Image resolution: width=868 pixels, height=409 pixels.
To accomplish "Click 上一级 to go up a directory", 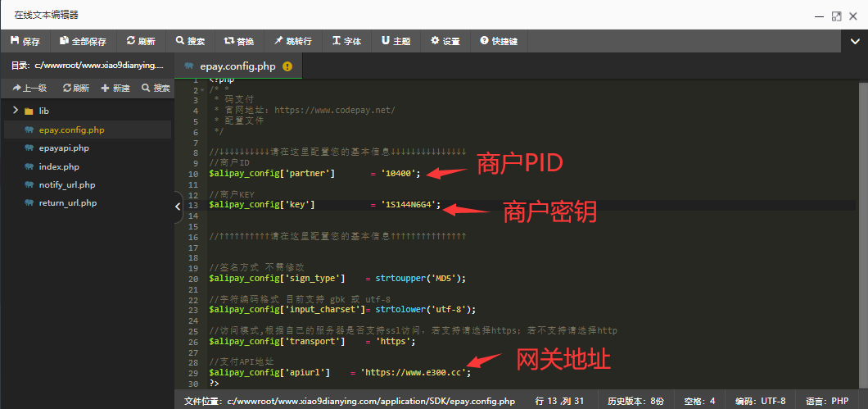I will click(x=29, y=88).
